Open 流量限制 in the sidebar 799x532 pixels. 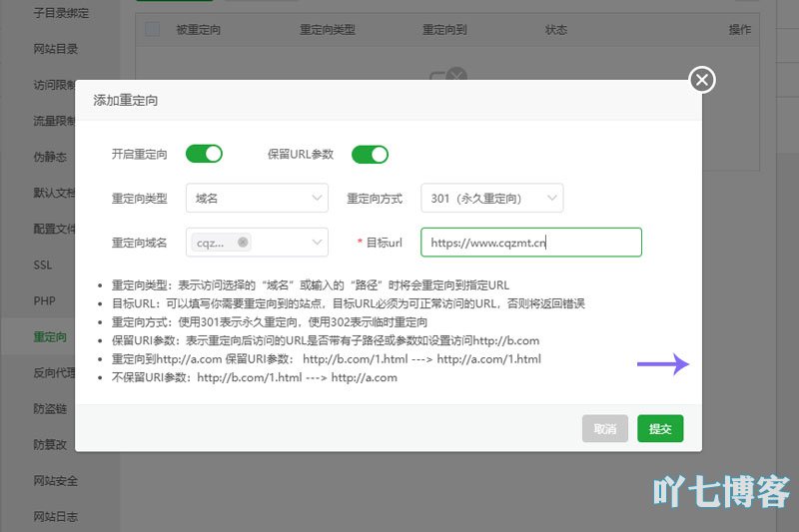tap(54, 121)
